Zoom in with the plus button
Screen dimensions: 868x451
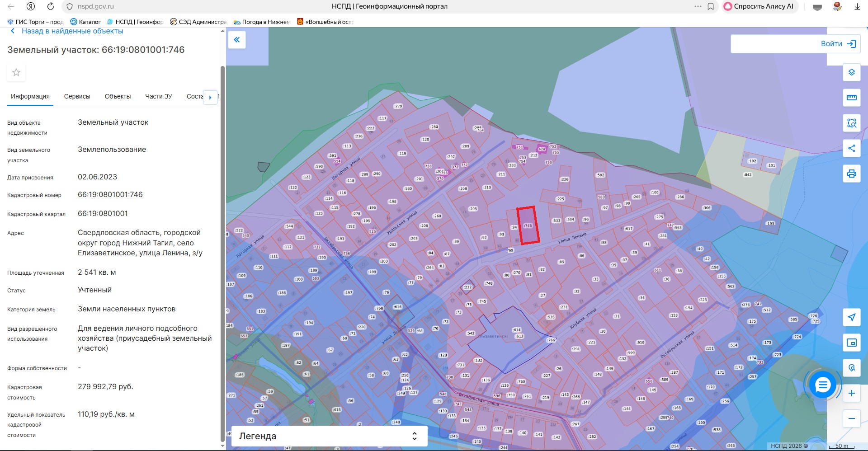pos(851,393)
